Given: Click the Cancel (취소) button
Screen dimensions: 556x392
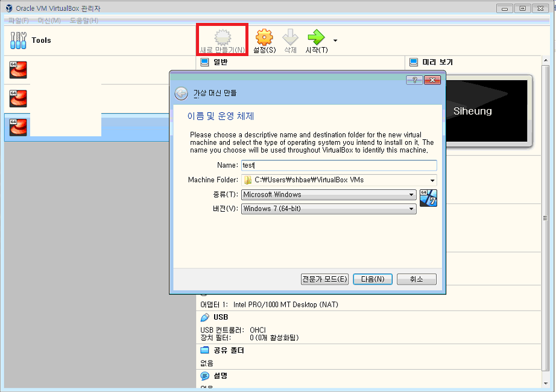Looking at the screenshot, I should pos(417,279).
